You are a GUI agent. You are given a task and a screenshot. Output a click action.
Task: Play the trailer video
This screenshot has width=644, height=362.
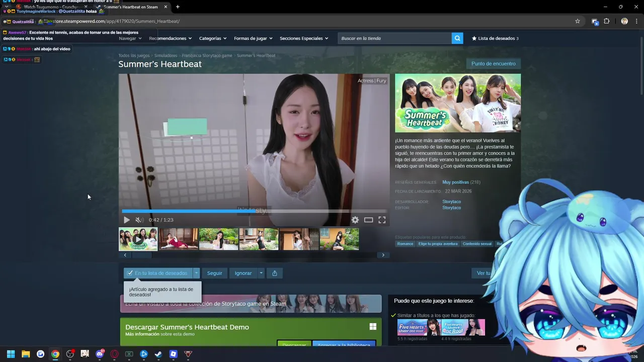coord(127,220)
